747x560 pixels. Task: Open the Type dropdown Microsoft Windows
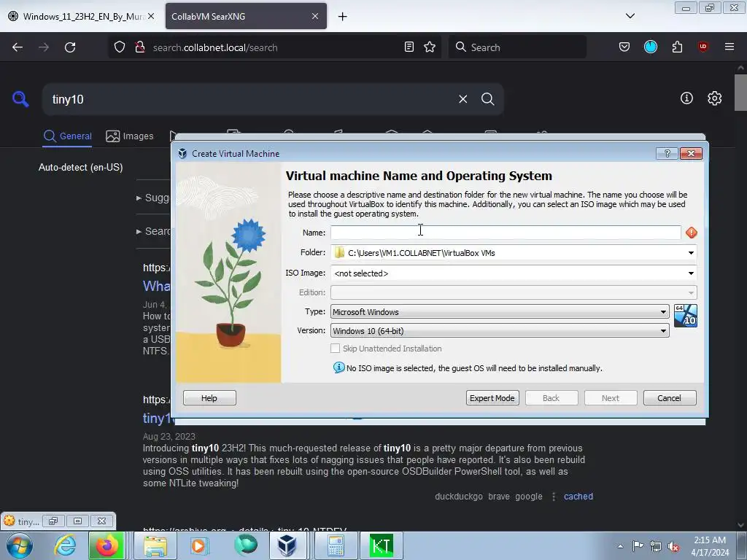[500, 312]
